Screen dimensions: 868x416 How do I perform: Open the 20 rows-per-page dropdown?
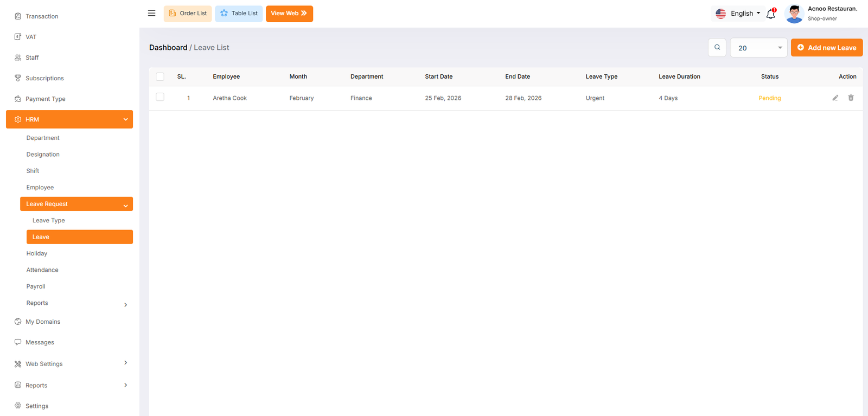(x=758, y=48)
